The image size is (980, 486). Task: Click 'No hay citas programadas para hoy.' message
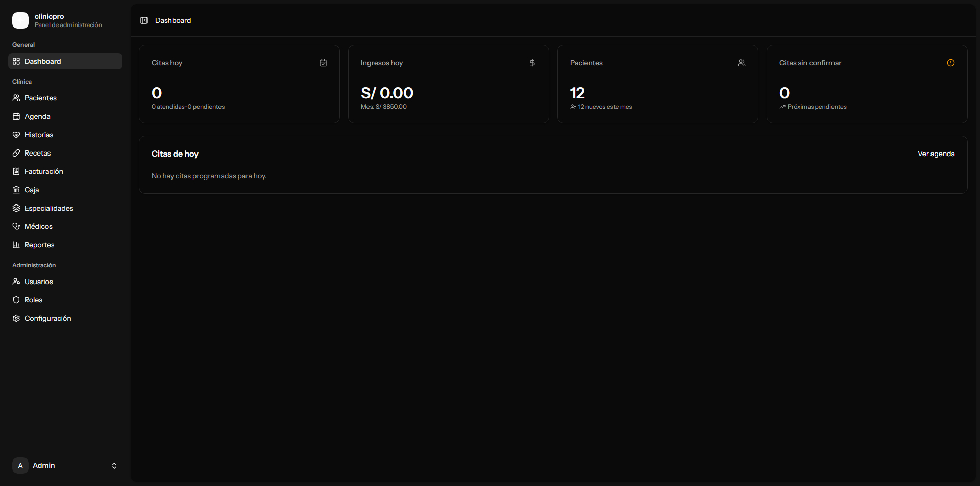pos(209,176)
